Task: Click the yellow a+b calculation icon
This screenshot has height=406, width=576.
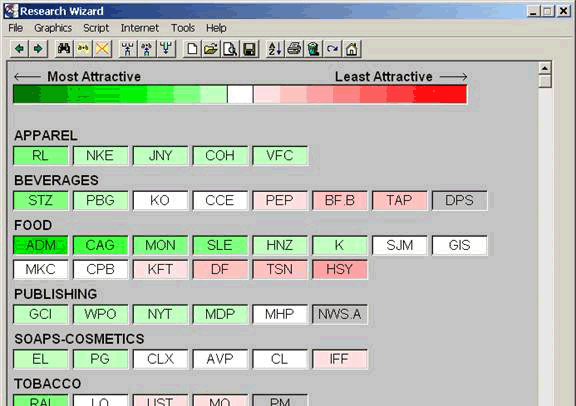Action: point(83,49)
